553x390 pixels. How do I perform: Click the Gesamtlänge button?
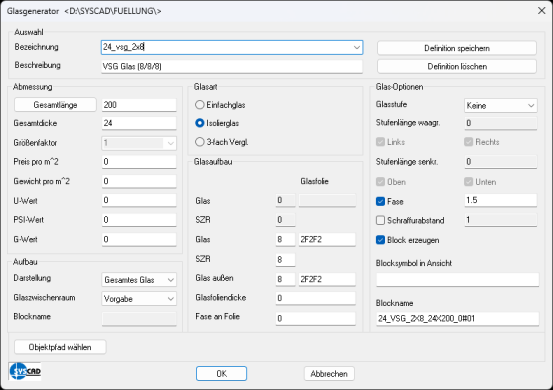(55, 105)
